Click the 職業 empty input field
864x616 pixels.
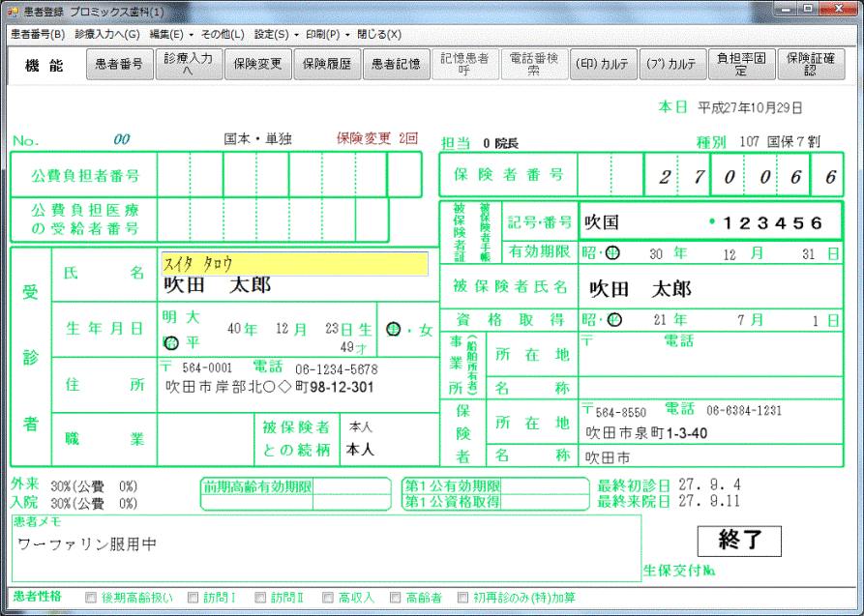[205, 440]
